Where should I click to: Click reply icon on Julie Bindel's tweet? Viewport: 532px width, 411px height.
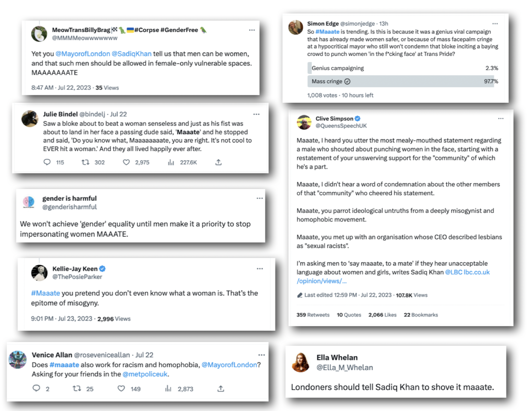[x=47, y=162]
